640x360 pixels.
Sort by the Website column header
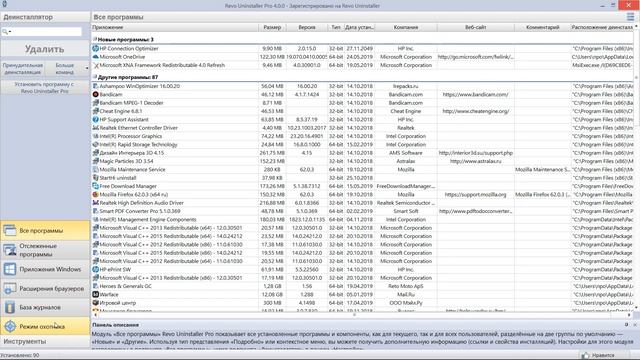pos(476,27)
